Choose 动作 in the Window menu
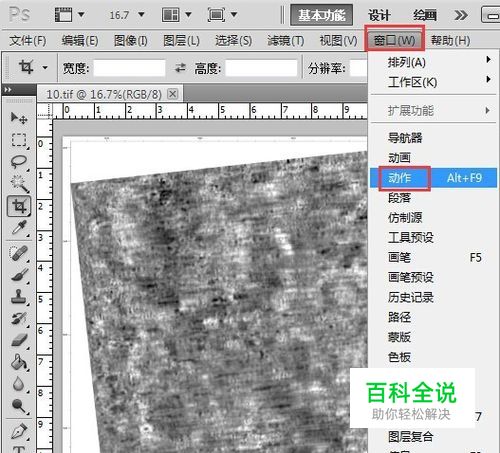Image resolution: width=500 pixels, height=453 pixels. (433, 178)
